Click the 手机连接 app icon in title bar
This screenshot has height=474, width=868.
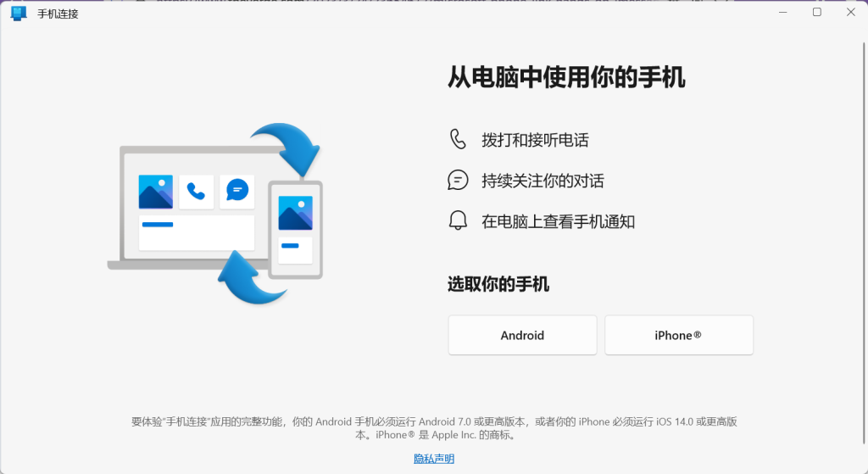(x=19, y=14)
